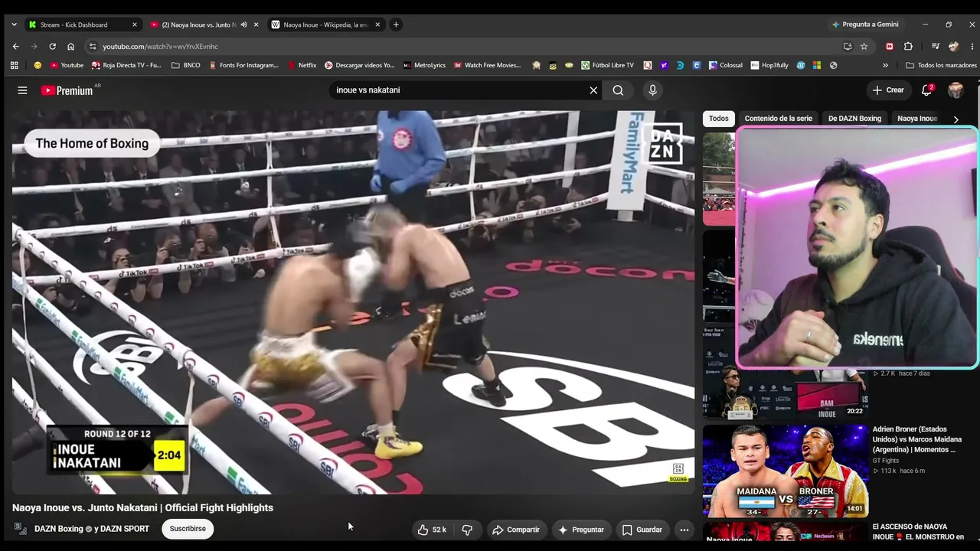The image size is (980, 551).
Task: Subscribe using the Suscribirse button
Action: click(x=188, y=529)
